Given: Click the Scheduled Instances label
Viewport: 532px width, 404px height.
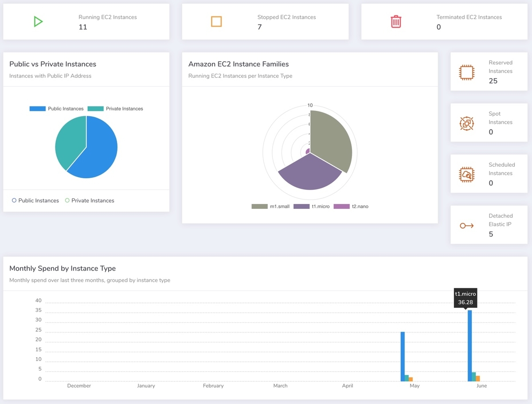Looking at the screenshot, I should coord(502,169).
